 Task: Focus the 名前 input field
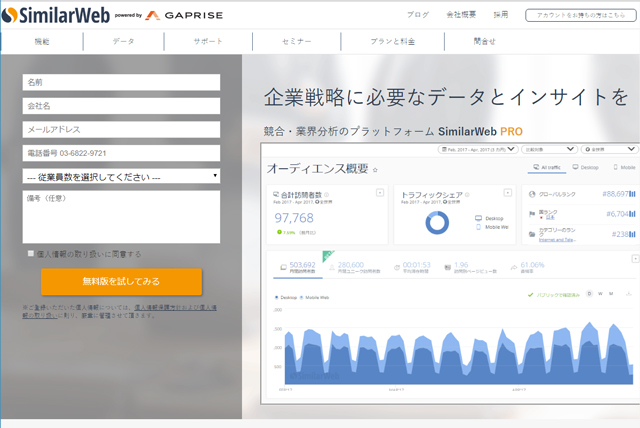[x=121, y=82]
